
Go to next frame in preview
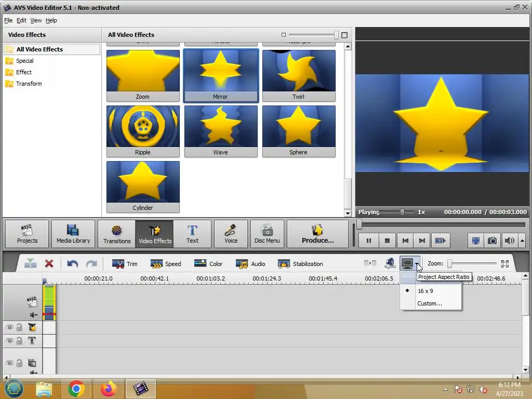pyautogui.click(x=422, y=241)
